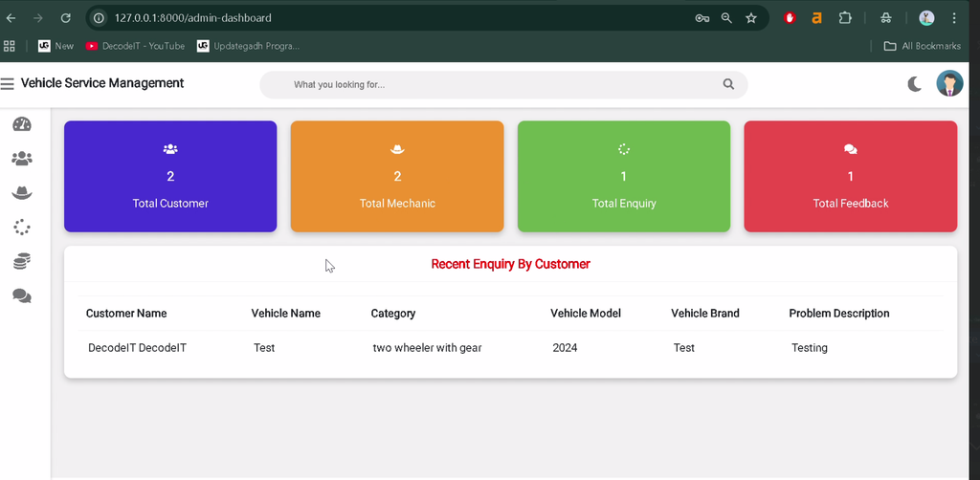Open the coins stack sidebar icon
The height and width of the screenshot is (480, 980).
coord(22,262)
